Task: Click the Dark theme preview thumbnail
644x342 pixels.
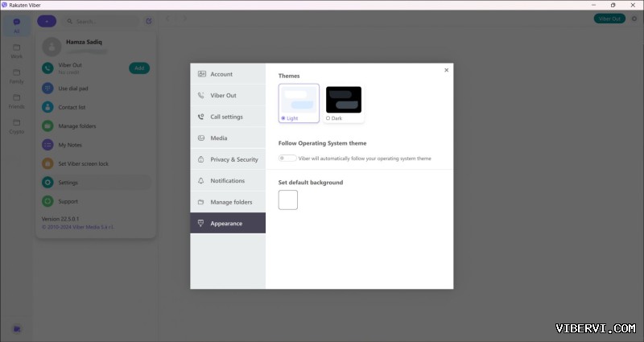Action: 344,100
